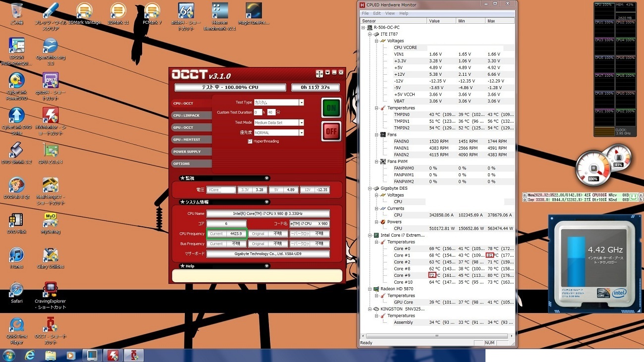Collapse the Fans PWM node
Viewport: 644px width, 362px height.
pyautogui.click(x=376, y=161)
